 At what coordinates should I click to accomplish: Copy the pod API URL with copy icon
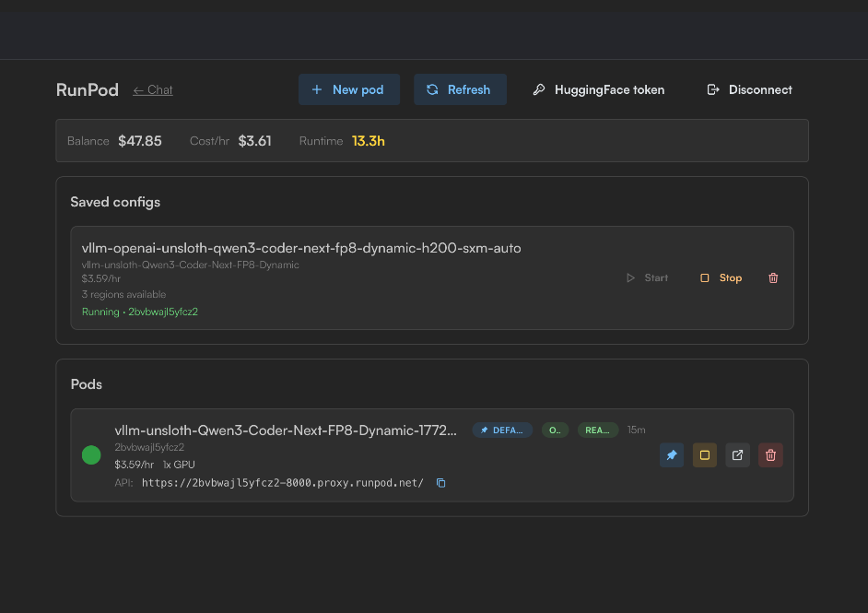tap(440, 482)
